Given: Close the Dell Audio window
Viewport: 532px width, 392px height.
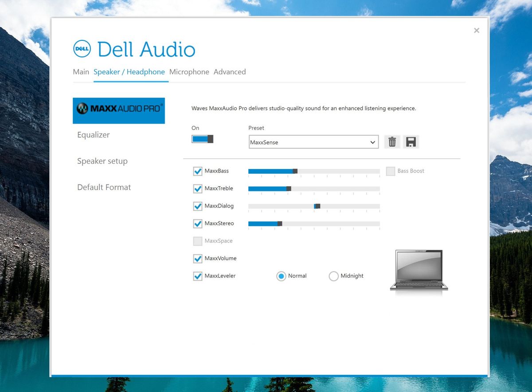Looking at the screenshot, I should click(x=477, y=31).
